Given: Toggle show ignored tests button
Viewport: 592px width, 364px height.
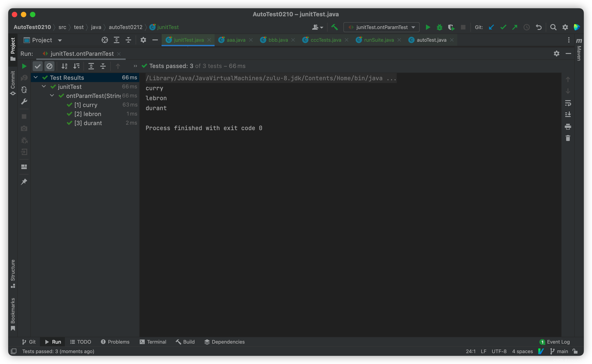Looking at the screenshot, I should point(49,66).
